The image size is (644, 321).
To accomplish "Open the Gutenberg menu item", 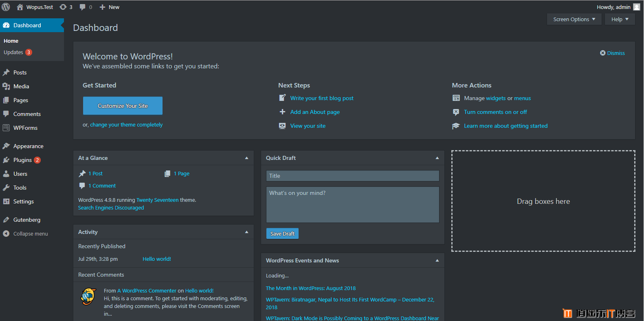I will 32,220.
